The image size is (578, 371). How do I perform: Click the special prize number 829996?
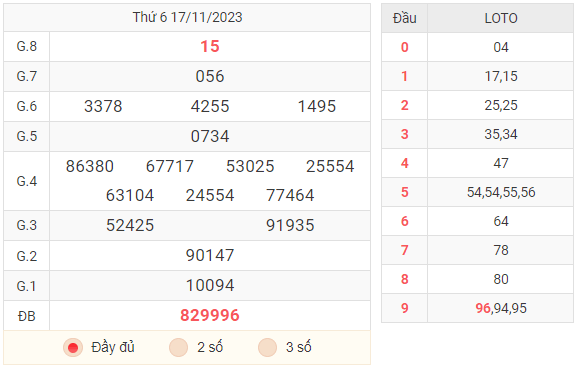tap(210, 315)
